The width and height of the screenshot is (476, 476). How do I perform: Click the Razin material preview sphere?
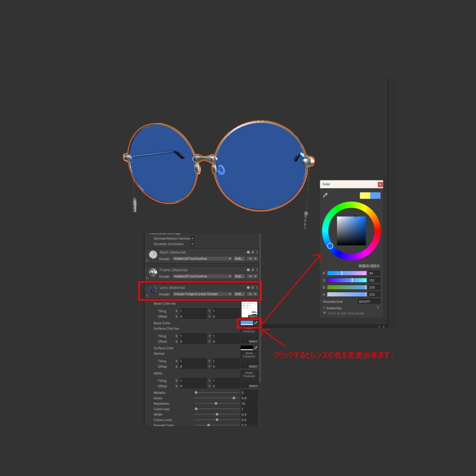[x=153, y=254]
